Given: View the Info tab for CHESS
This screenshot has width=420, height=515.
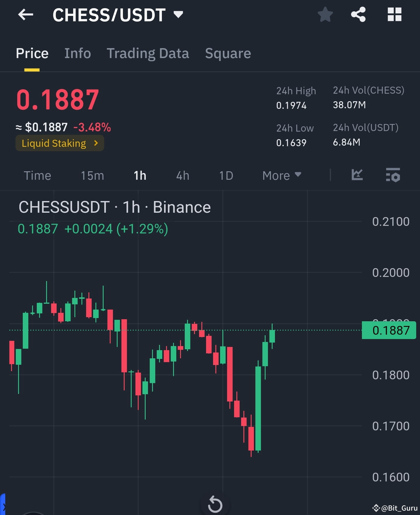Looking at the screenshot, I should click(77, 53).
